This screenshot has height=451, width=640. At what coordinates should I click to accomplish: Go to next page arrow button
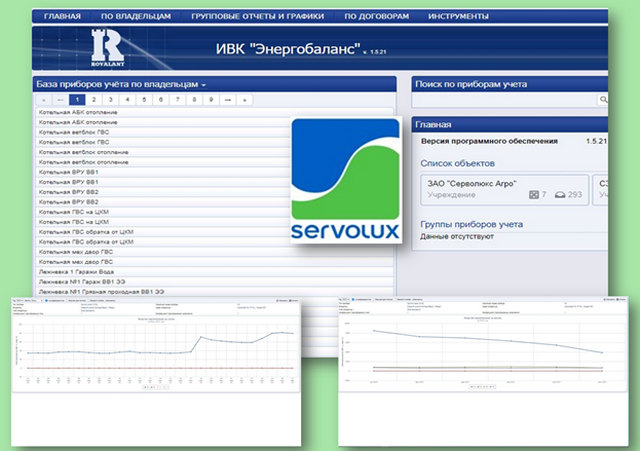(x=228, y=100)
